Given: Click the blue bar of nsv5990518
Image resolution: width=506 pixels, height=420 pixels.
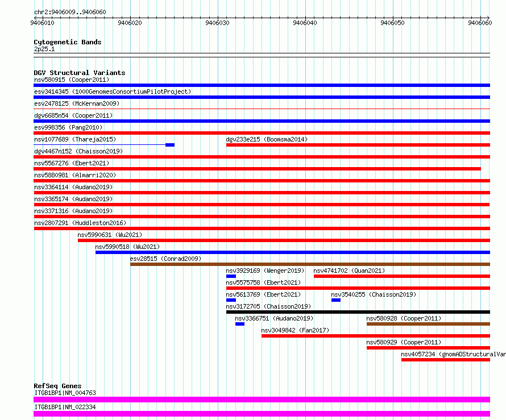Looking at the screenshot, I should 293,252.
